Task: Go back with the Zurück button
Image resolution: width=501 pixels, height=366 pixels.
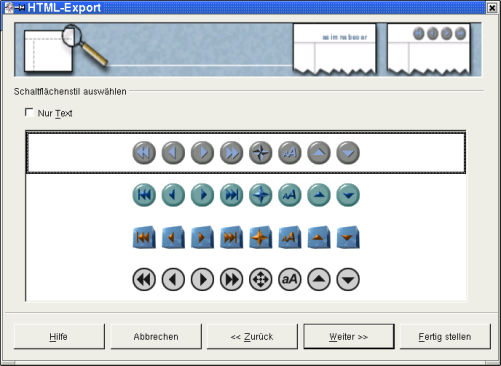Action: (252, 337)
